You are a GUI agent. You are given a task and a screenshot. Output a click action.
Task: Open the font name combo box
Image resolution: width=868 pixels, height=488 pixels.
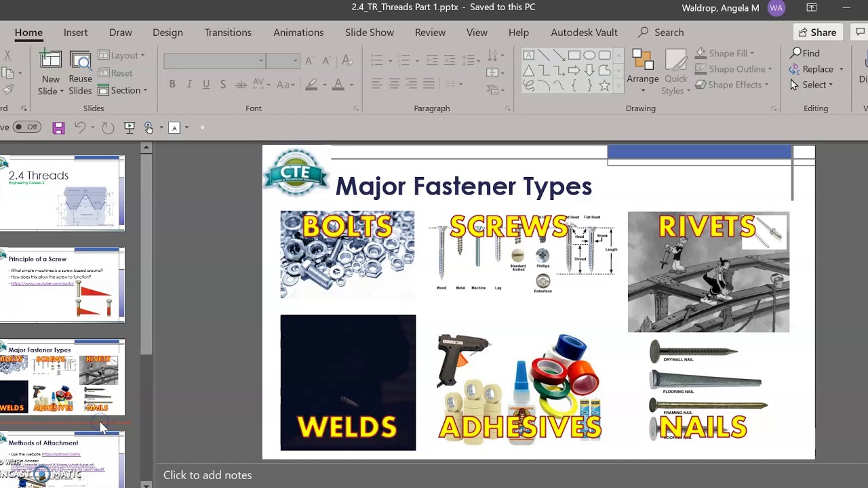coord(214,61)
